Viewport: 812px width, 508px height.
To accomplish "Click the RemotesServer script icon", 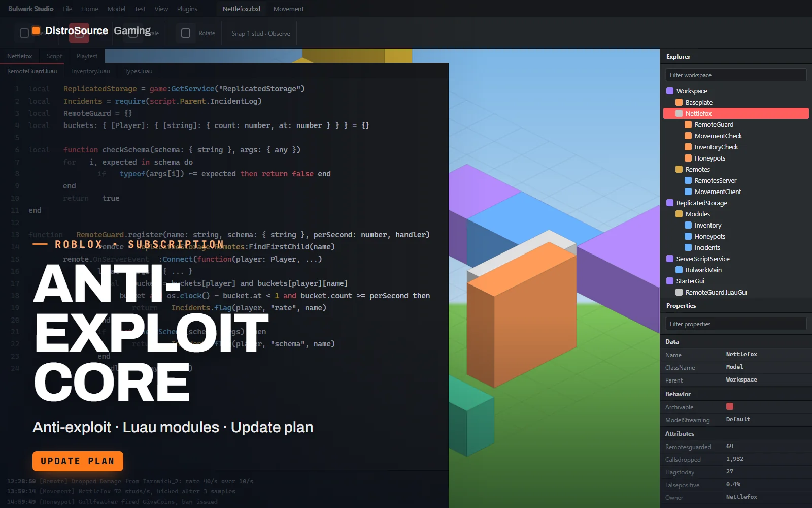I will coord(688,180).
